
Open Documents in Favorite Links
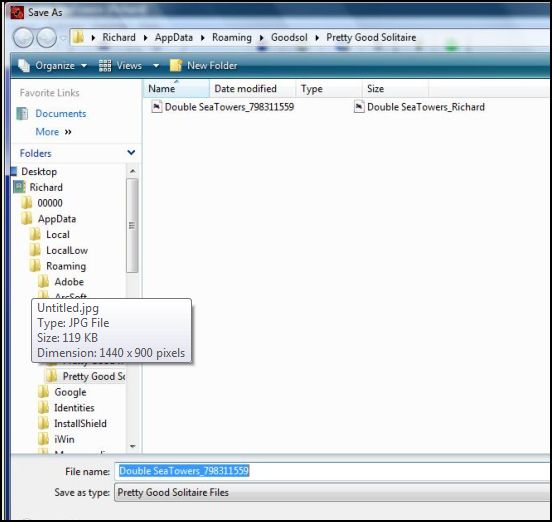[61, 113]
